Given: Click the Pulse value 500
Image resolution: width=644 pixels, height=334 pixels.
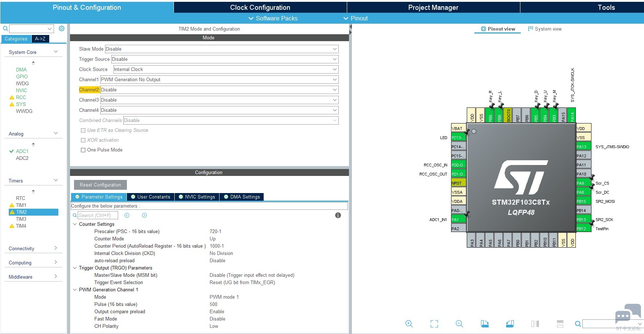Looking at the screenshot, I should tap(213, 304).
